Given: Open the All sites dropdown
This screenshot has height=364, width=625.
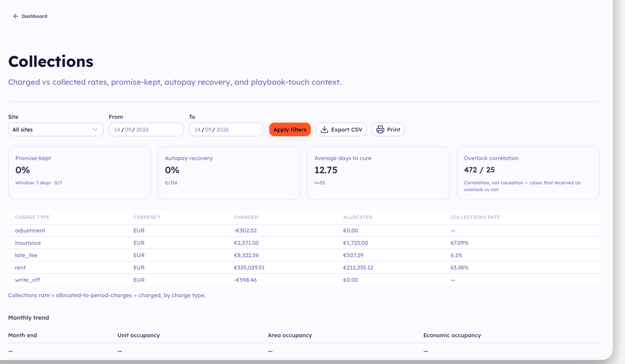Looking at the screenshot, I should coord(56,130).
